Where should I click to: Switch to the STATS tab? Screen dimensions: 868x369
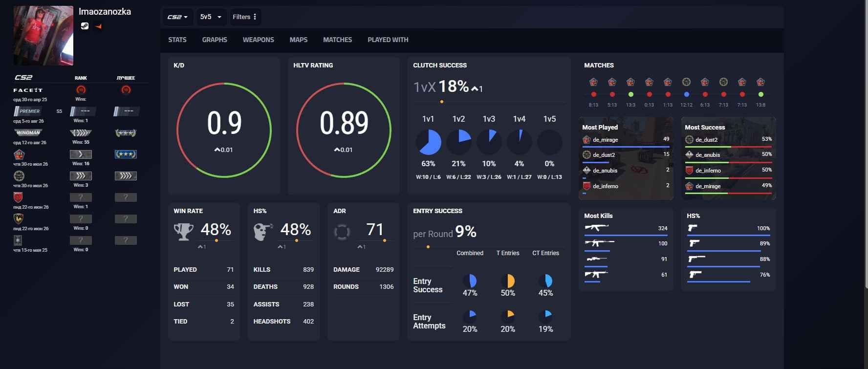click(x=177, y=40)
